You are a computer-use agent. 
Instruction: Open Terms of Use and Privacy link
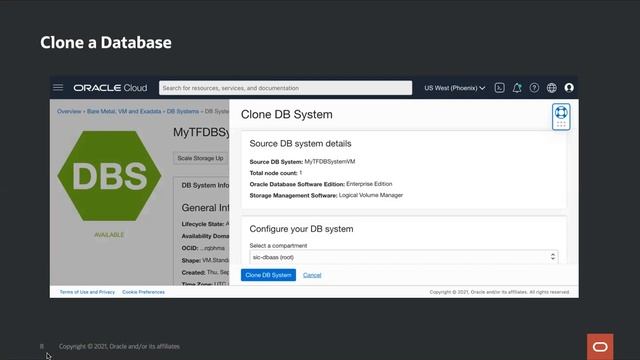click(x=87, y=292)
